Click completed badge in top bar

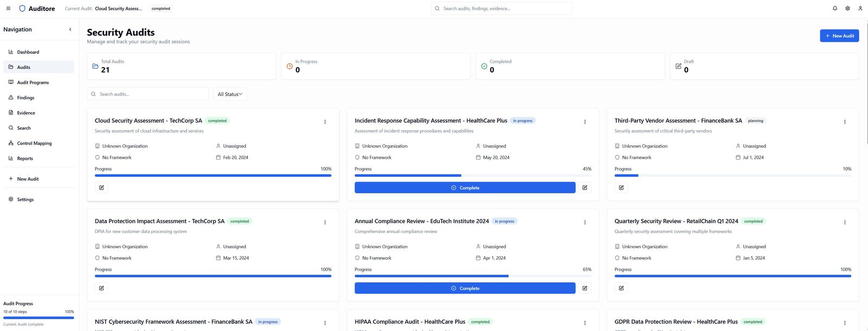coord(161,9)
